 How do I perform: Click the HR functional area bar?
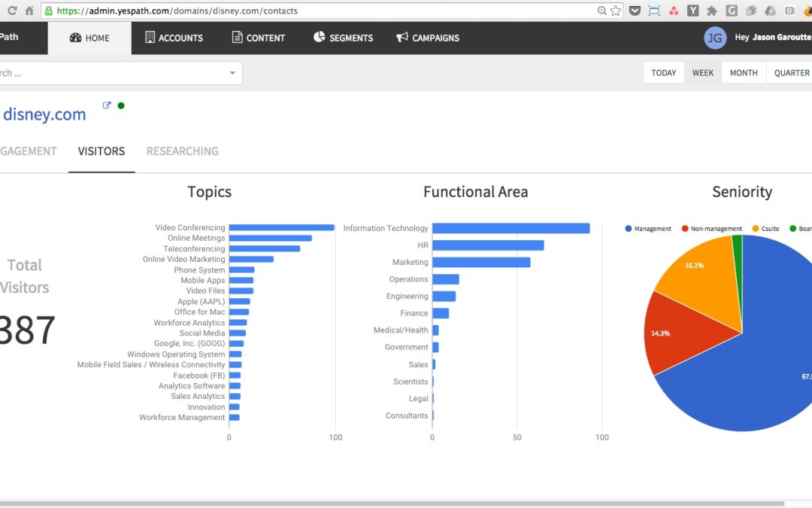pos(489,245)
